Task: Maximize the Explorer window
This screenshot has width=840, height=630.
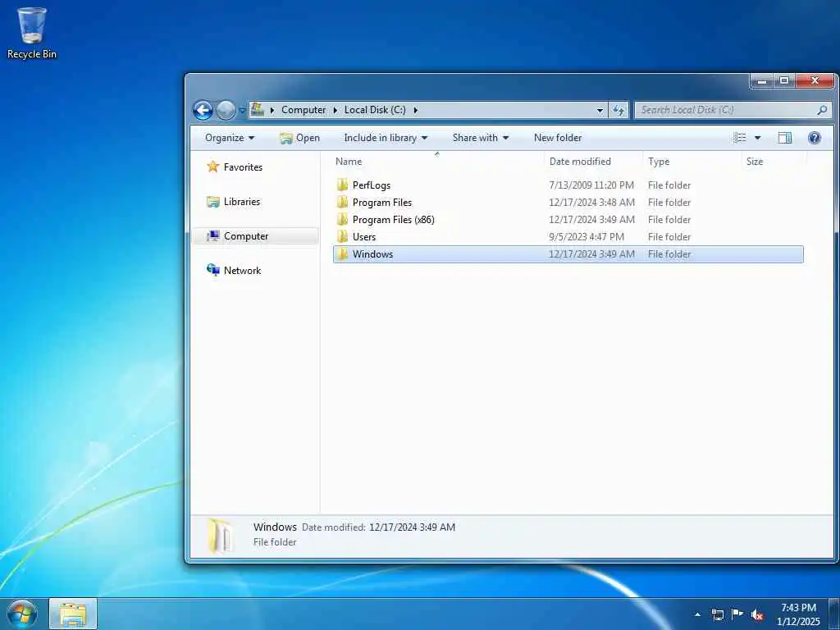Action: pos(784,81)
